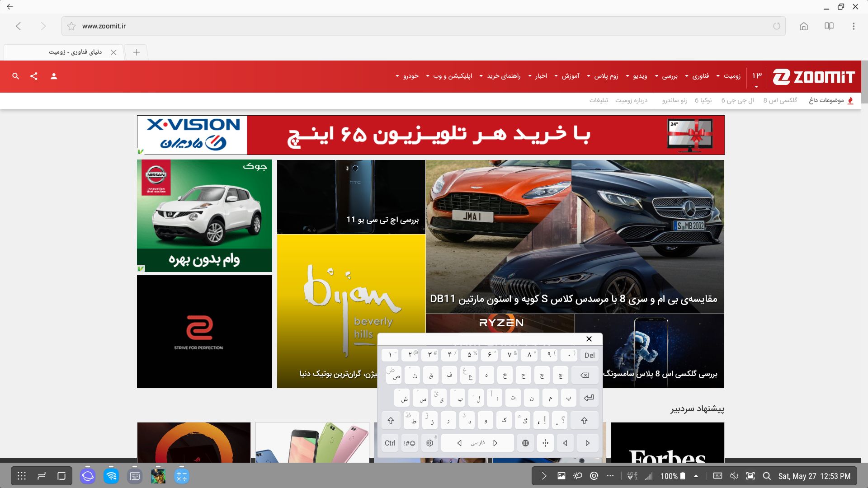The width and height of the screenshot is (868, 488).
Task: Toggle mute with the speaker tray icon
Action: click(734, 476)
